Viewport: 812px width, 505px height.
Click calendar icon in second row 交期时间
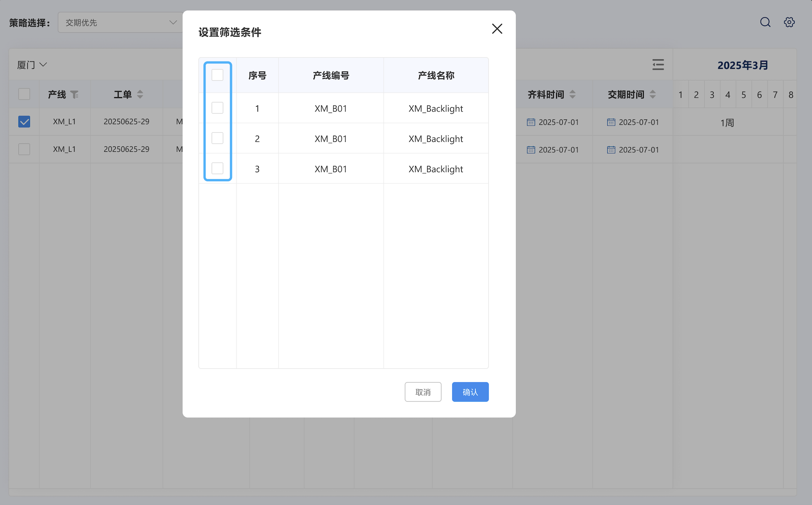point(611,150)
